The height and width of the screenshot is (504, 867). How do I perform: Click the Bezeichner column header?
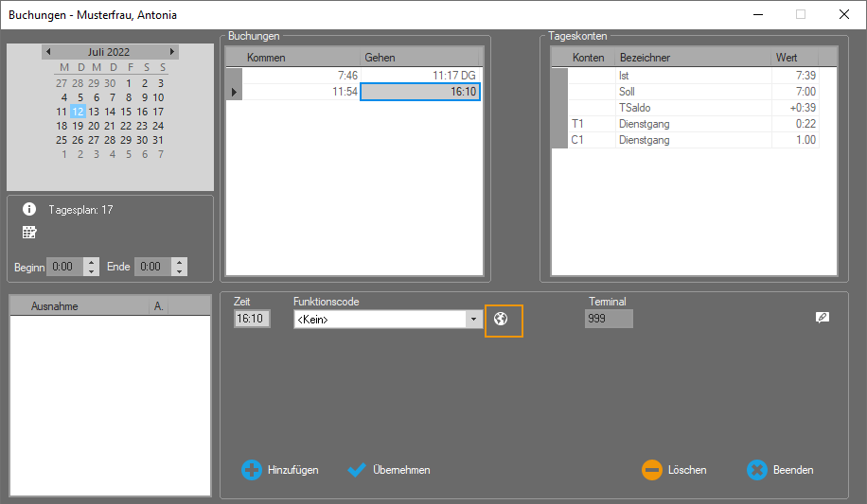692,58
